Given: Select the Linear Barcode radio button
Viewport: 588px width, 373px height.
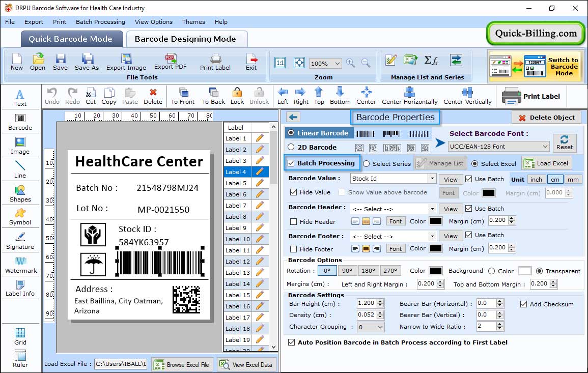Looking at the screenshot, I should pos(291,133).
